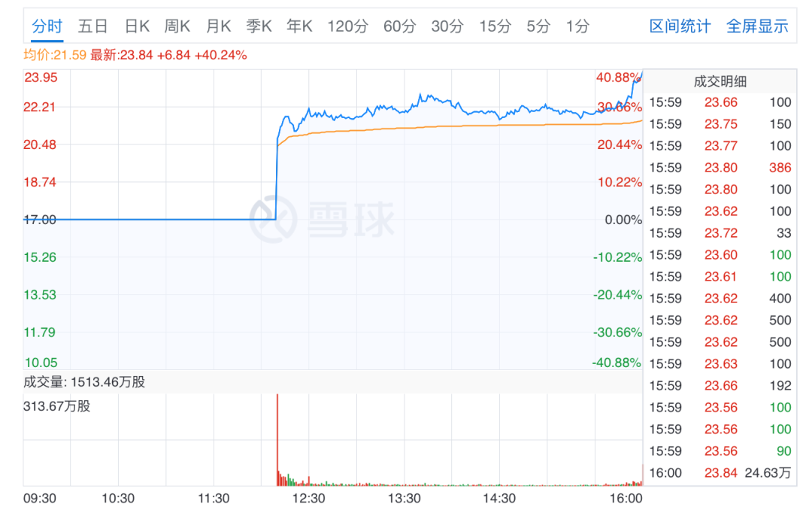
Task: Select the 60分 interval tab
Action: [399, 26]
